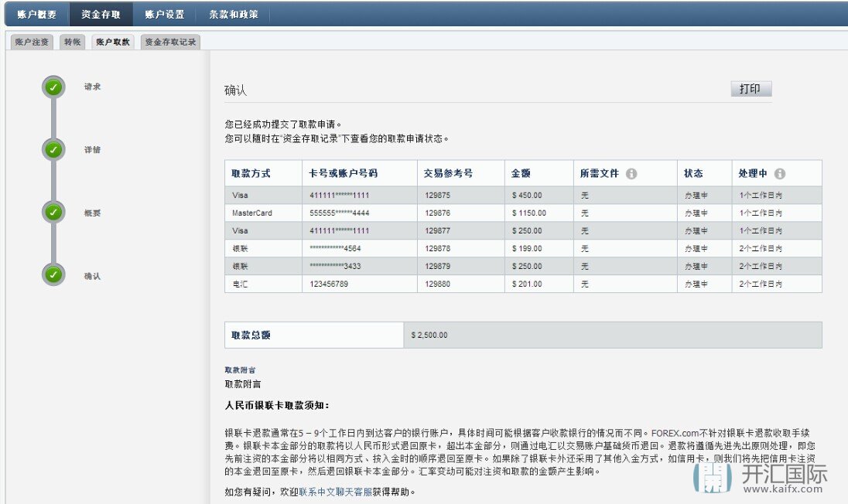Click the 取款总额 total amount $2,500.00
Image resolution: width=848 pixels, height=504 pixels.
click(x=429, y=335)
